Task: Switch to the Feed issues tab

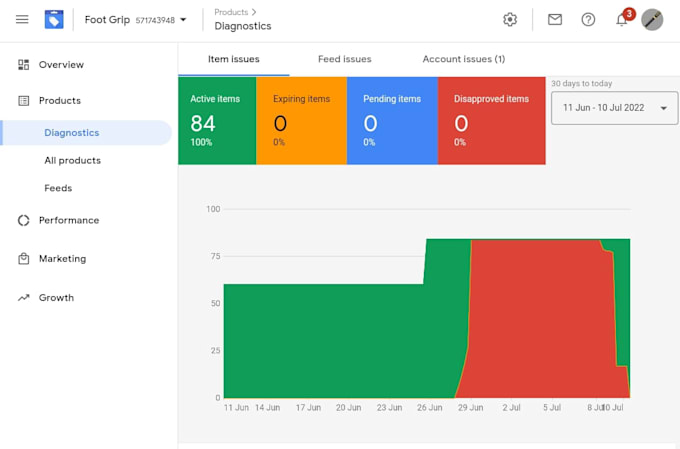Action: (x=344, y=59)
